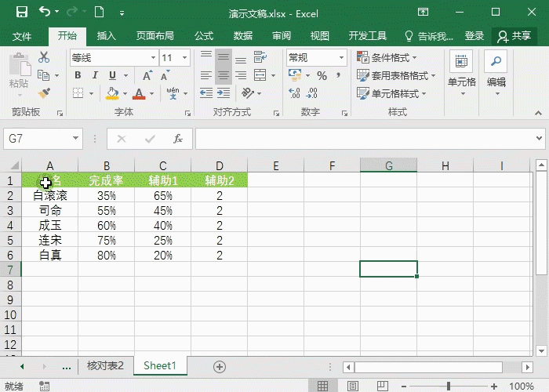Apply cell borders with the border icon
This screenshot has height=392, width=549.
pyautogui.click(x=78, y=93)
